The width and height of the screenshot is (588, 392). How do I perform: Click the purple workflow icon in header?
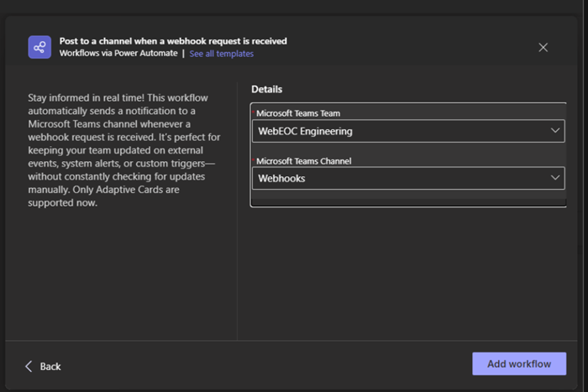[x=39, y=47]
